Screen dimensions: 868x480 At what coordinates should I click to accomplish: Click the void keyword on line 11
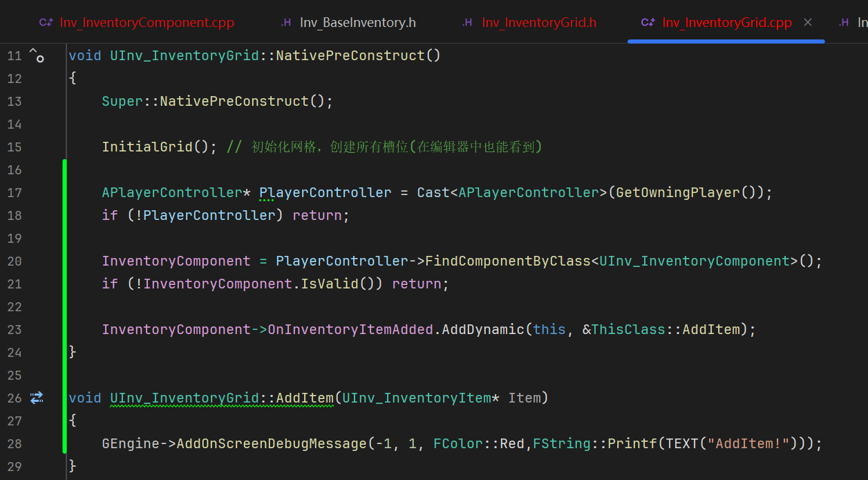85,55
